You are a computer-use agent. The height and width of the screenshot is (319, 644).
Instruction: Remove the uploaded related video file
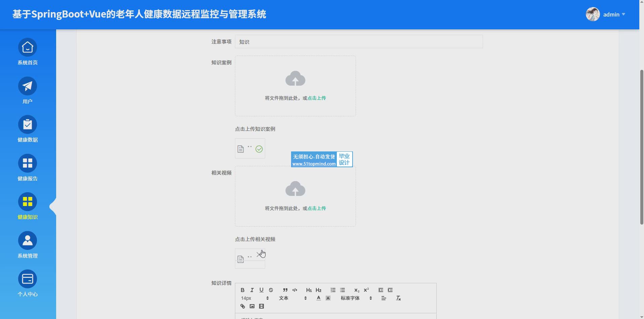click(x=259, y=254)
